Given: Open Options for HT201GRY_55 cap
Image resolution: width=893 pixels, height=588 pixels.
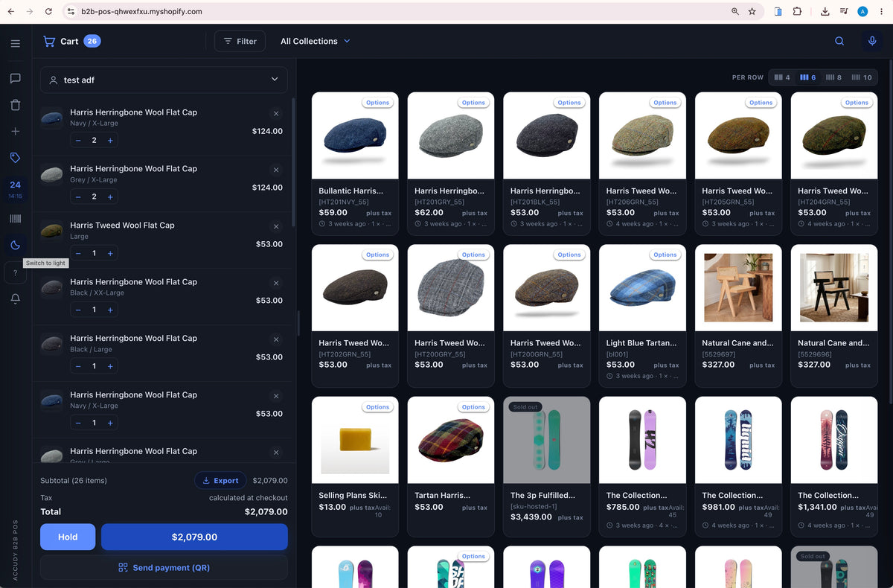Looking at the screenshot, I should [473, 103].
